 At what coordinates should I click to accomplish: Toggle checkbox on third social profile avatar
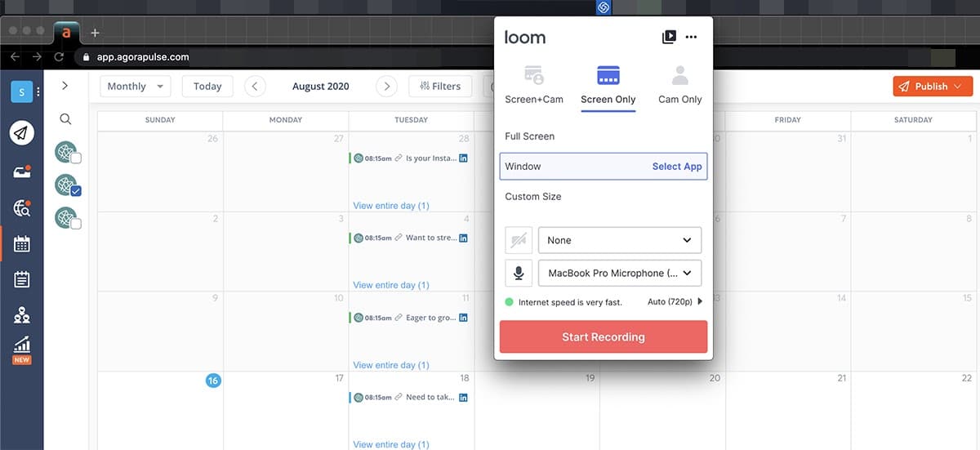pyautogui.click(x=75, y=223)
